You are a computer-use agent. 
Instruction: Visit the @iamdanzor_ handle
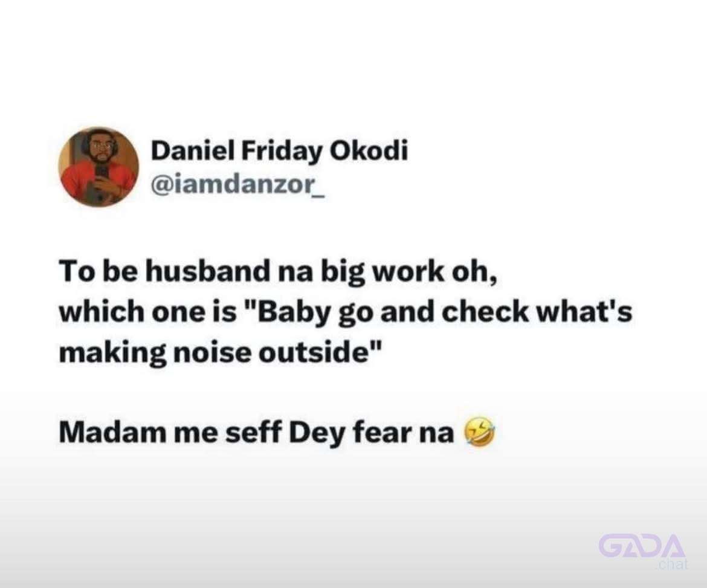(237, 184)
